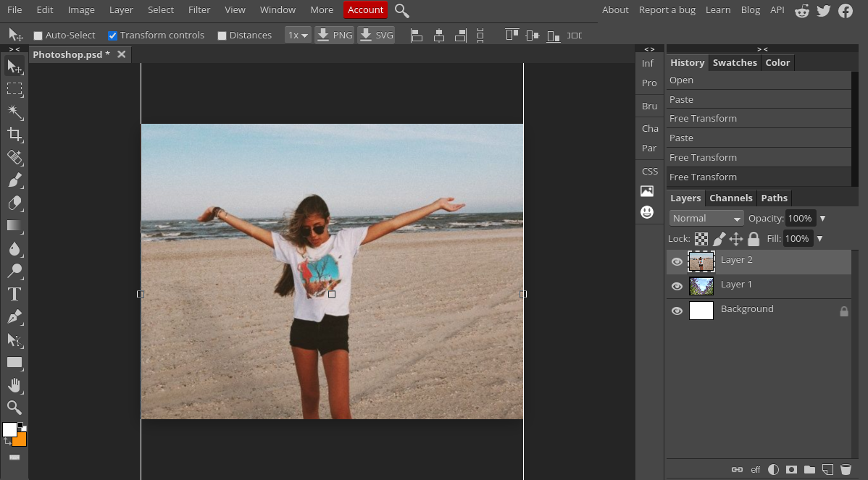Screen dimensions: 868x480
Task: Select the Rectangle Select marquee tool
Action: tap(14, 89)
